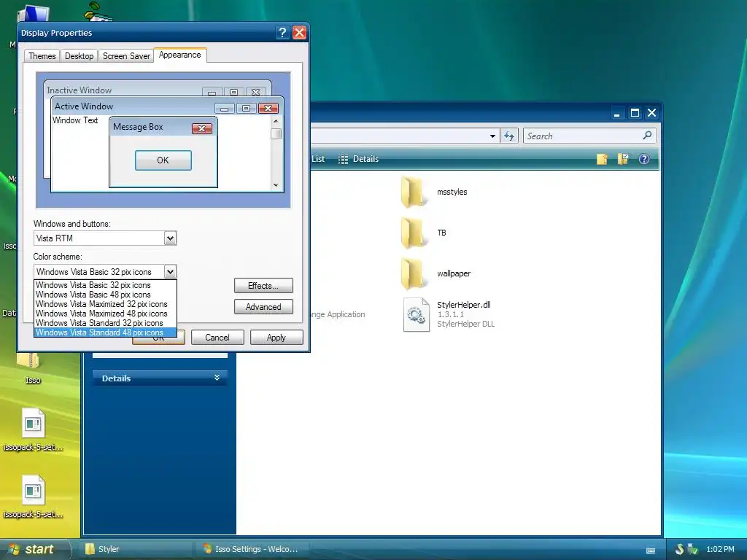Screen dimensions: 747x560
Task: Open the TB folder icon
Action: coord(413,233)
